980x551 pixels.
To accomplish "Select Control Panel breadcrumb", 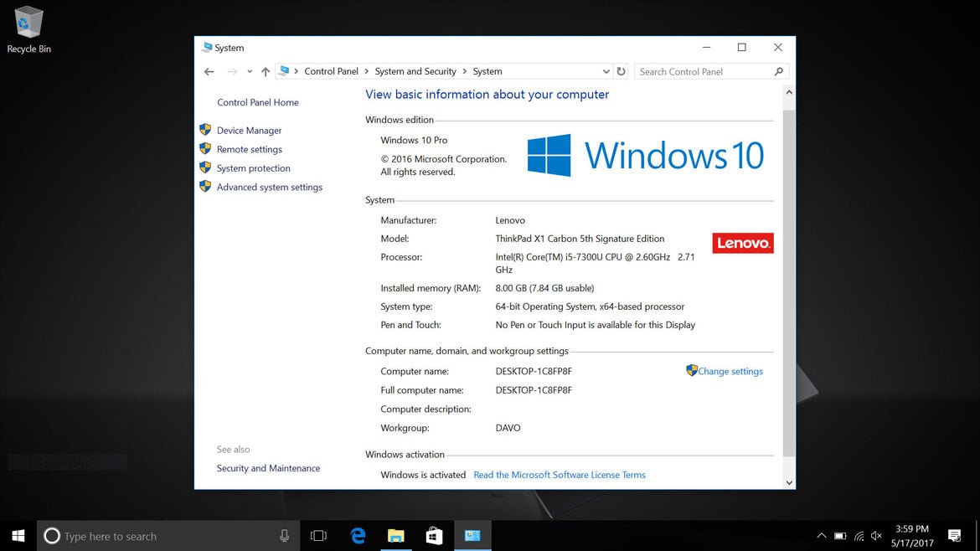I will [331, 71].
